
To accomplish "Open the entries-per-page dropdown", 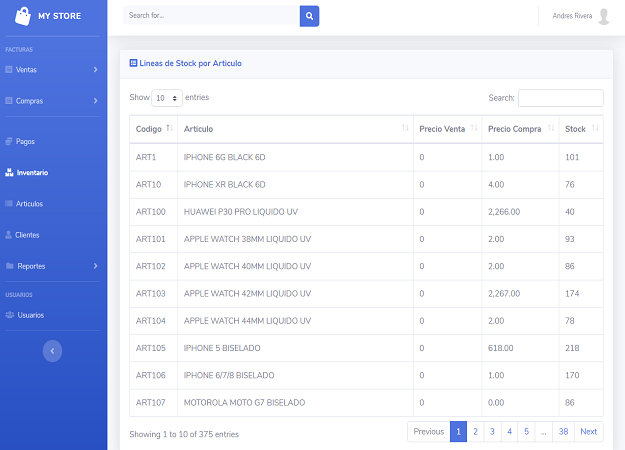I will (166, 98).
